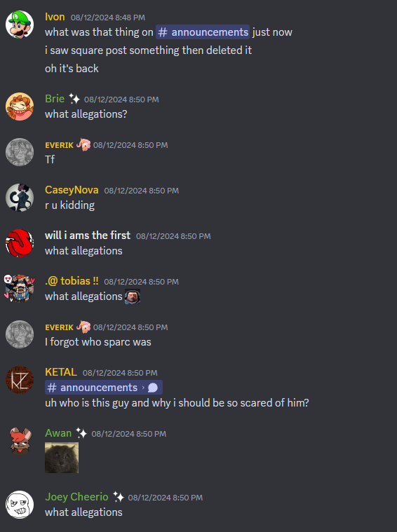The image size is (397, 532).
Task: Click the username CaseyNova
Action: 72,190
